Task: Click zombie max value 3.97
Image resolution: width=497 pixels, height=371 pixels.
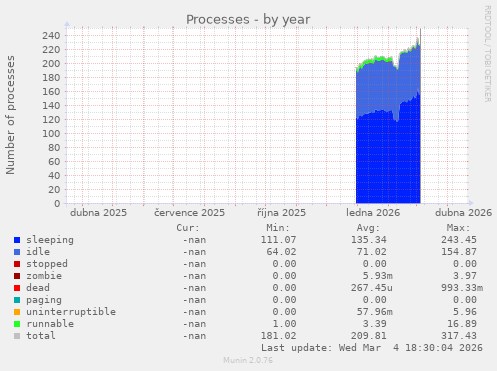Action: (465, 276)
